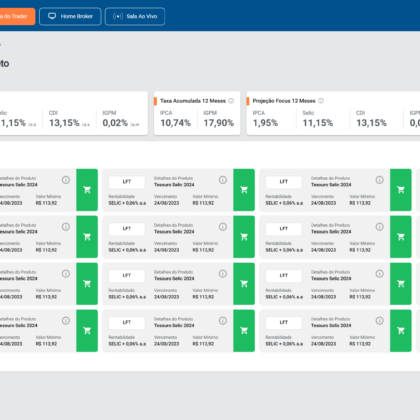The image size is (420, 420).
Task: Click the orange Trader button
Action: 17,16
